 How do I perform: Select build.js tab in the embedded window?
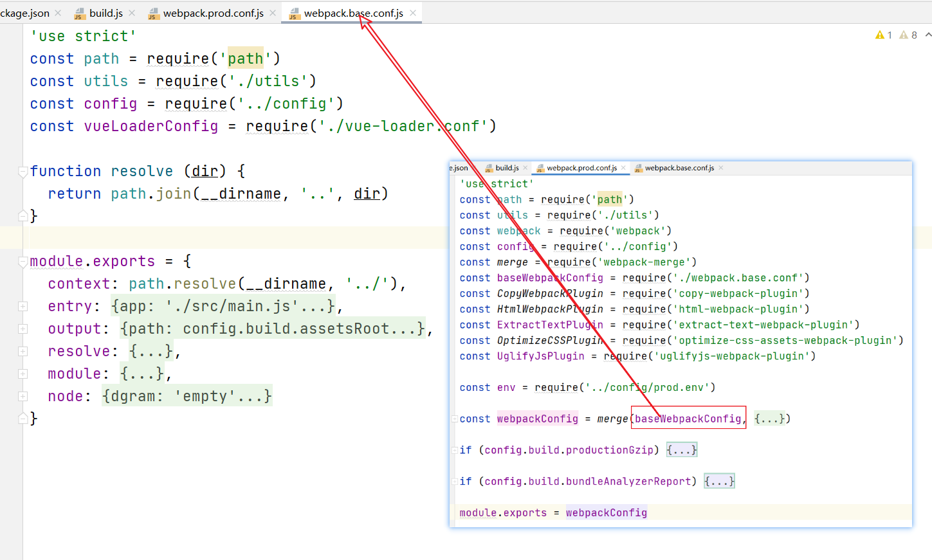click(x=507, y=168)
